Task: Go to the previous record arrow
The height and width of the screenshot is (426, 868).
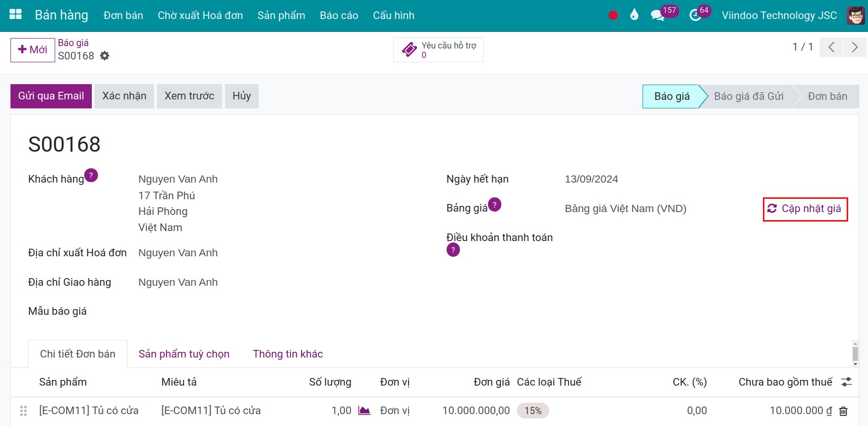Action: point(831,47)
